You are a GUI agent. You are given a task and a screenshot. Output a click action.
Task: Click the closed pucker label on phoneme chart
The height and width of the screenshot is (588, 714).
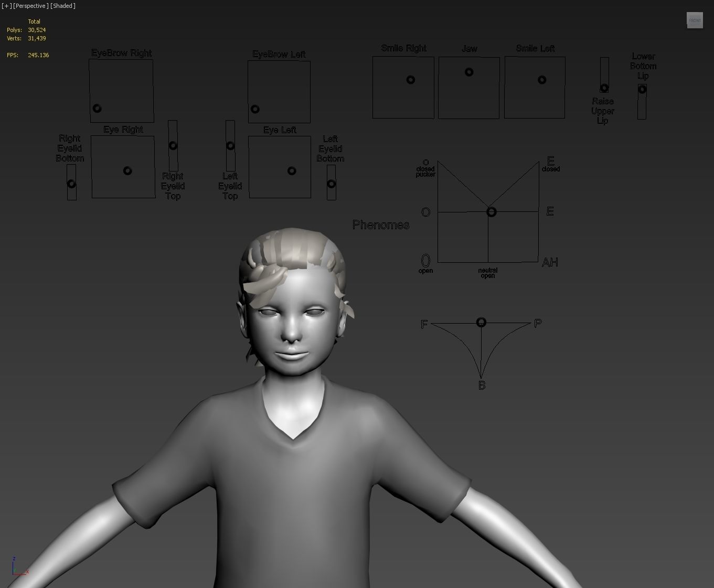tap(425, 172)
